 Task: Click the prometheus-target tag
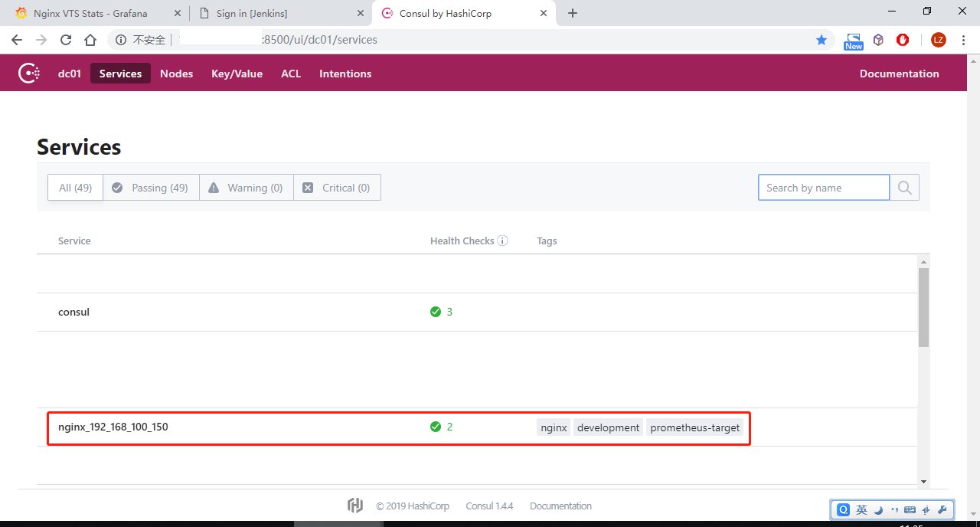(695, 427)
